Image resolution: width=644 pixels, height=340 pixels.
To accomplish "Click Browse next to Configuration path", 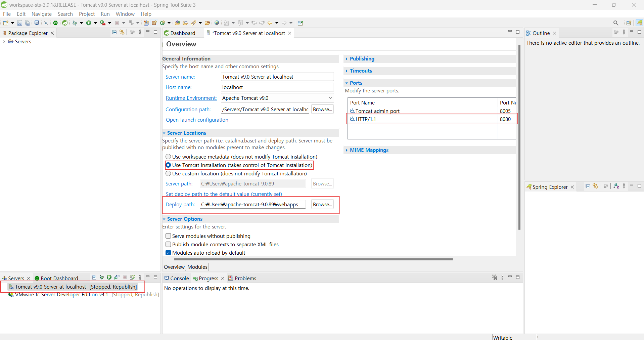I will pyautogui.click(x=322, y=110).
